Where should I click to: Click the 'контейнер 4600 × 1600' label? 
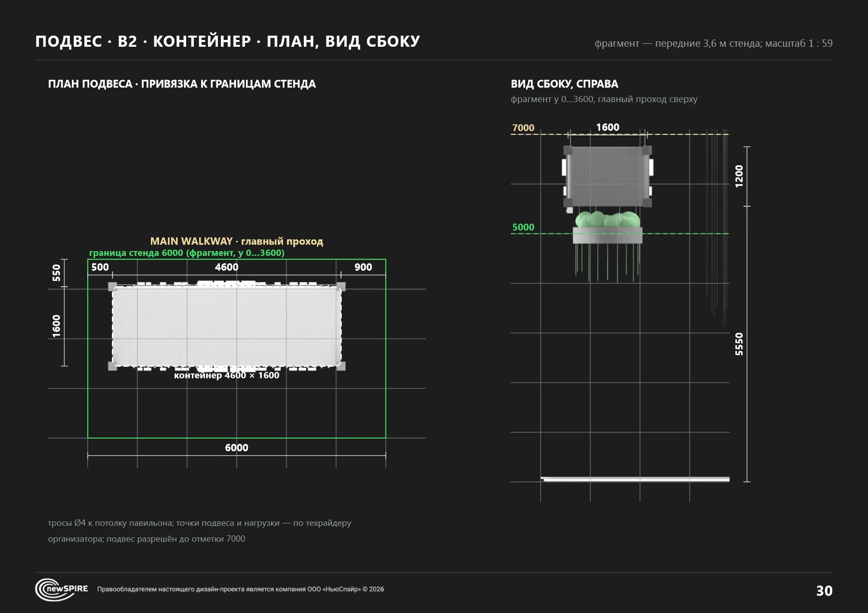227,375
